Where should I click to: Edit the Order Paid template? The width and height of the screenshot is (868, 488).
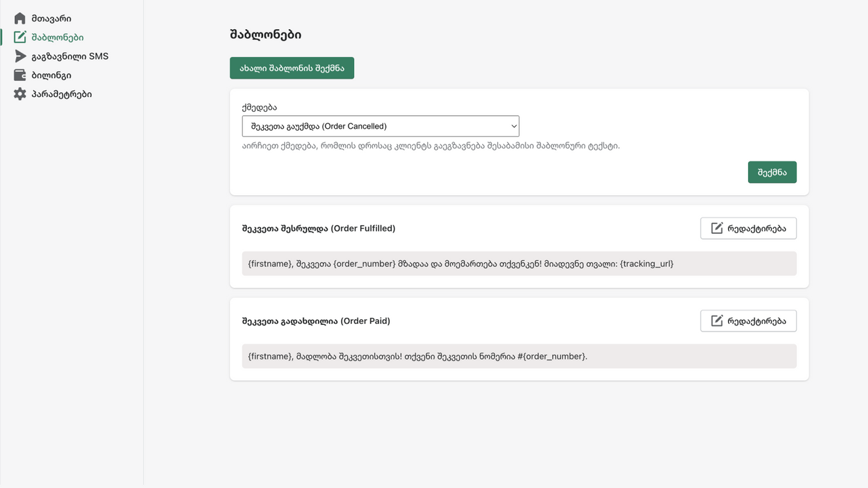point(748,321)
